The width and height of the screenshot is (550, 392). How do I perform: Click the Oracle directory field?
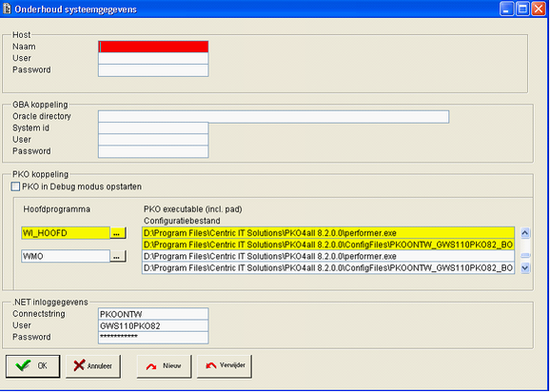coord(274,117)
